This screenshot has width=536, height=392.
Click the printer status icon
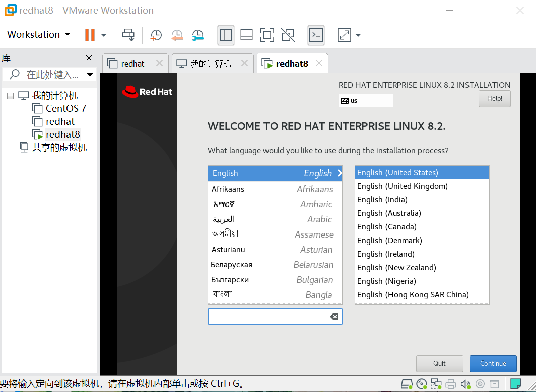(x=450, y=384)
